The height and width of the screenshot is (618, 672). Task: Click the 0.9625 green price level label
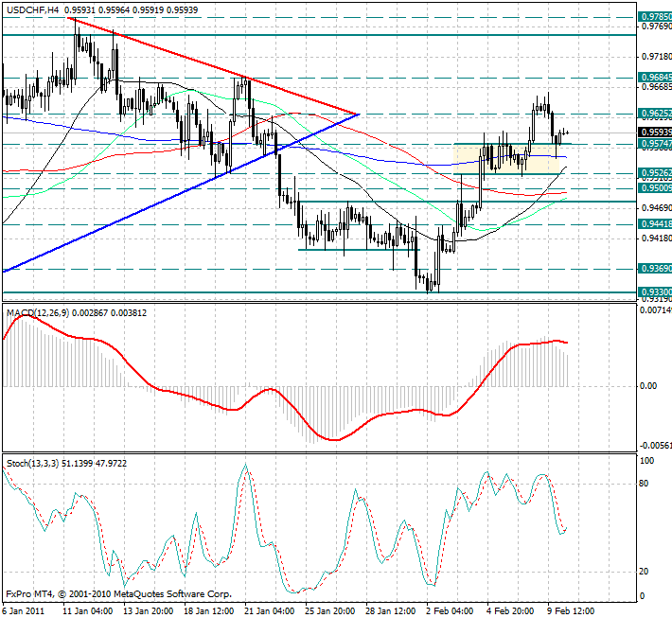(655, 114)
